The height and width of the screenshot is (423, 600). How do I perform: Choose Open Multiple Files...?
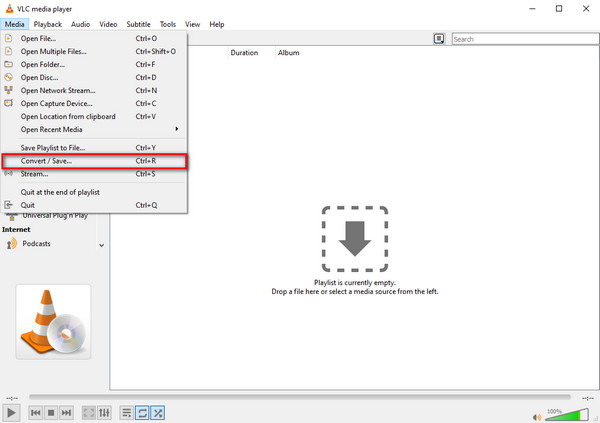tap(94, 51)
